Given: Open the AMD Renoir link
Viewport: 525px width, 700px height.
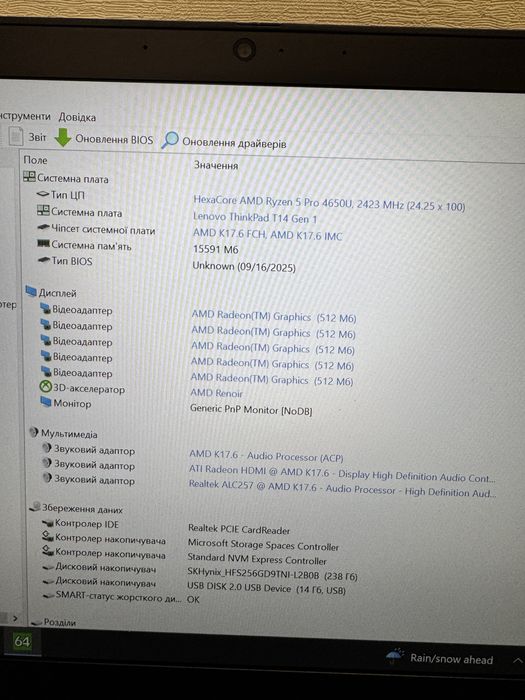Looking at the screenshot, I should 216,393.
